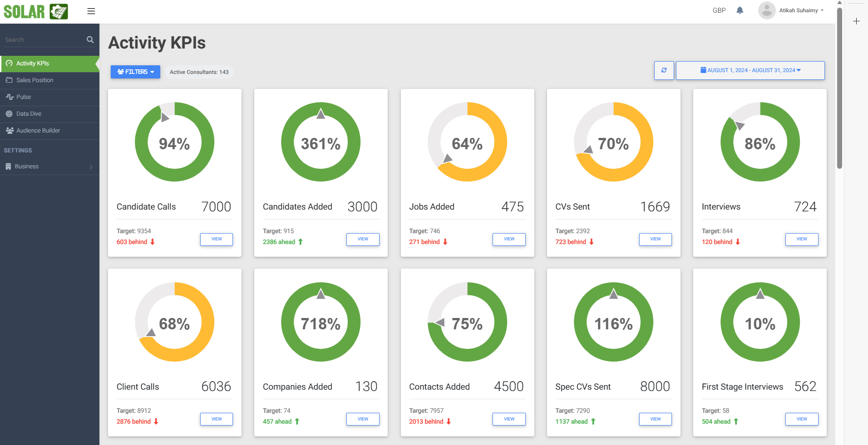Click View on Jobs Added card
The width and height of the screenshot is (868, 445).
[x=509, y=239]
